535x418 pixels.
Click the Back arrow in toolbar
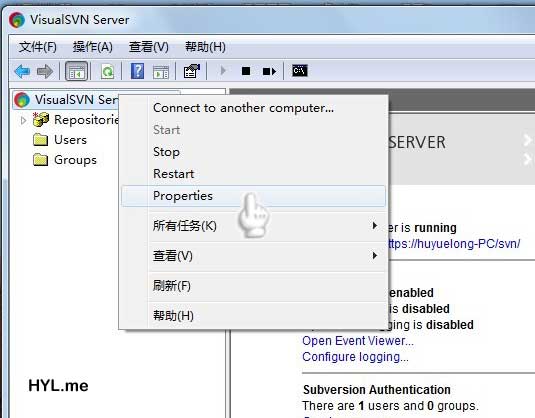tap(23, 71)
